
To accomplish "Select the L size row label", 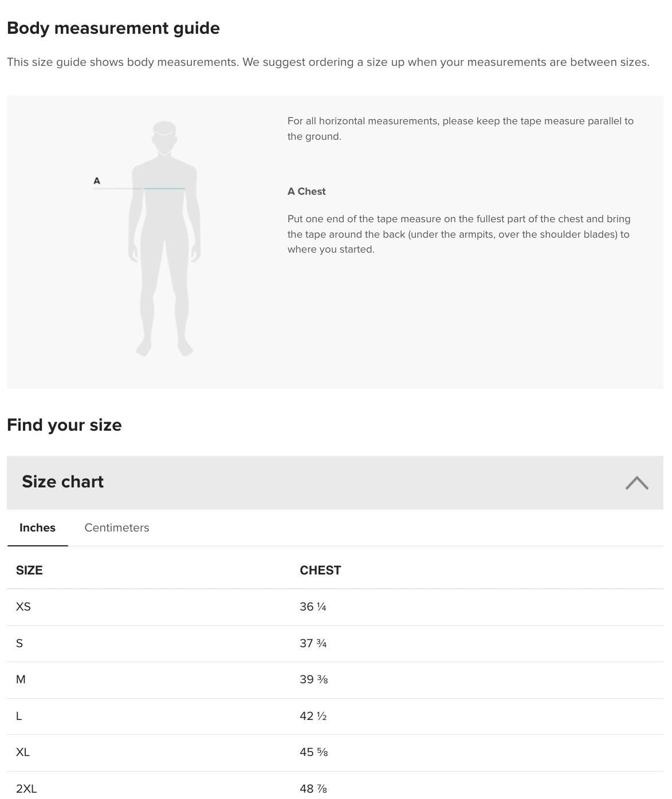I will tap(19, 716).
